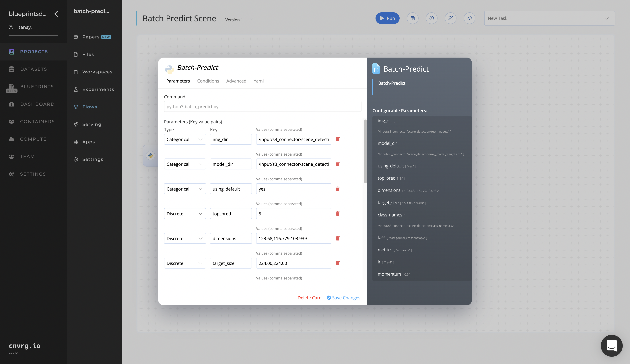Click Save Changes button
Viewport: 630px width, 364px height.
click(x=343, y=298)
